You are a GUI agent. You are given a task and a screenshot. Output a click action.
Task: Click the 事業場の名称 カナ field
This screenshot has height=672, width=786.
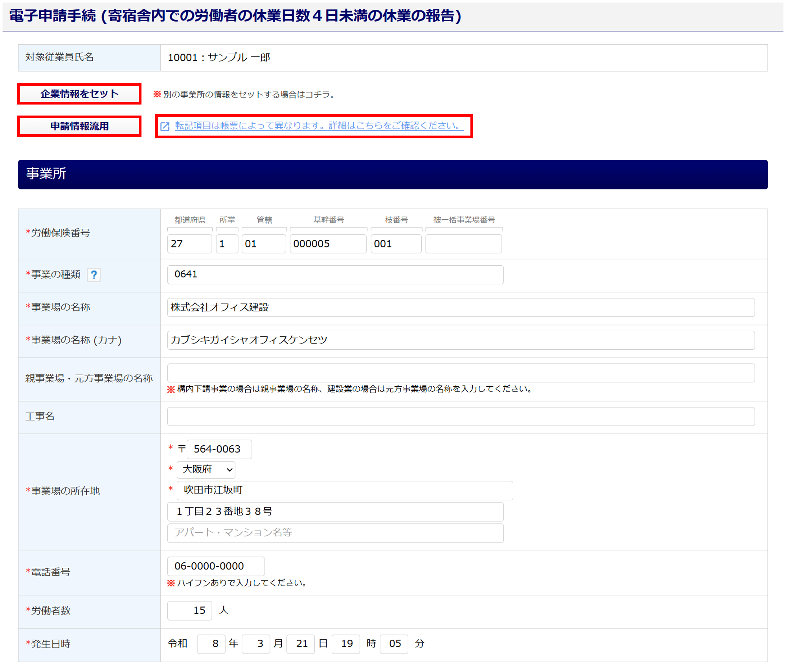point(461,340)
